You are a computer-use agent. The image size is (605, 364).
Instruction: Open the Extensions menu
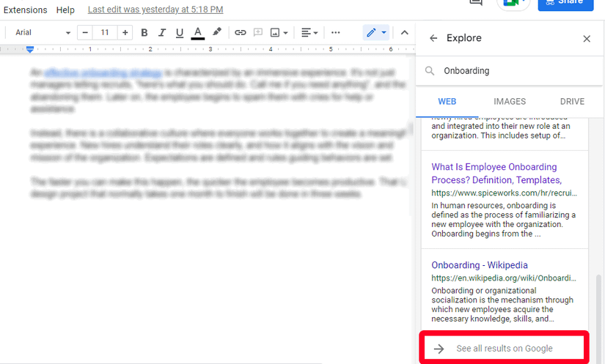pos(25,10)
